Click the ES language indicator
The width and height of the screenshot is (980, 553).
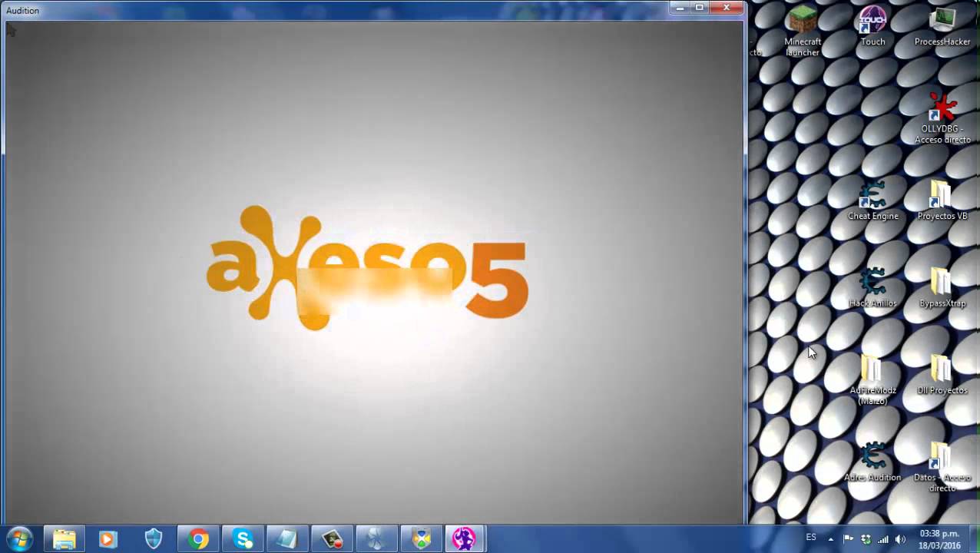(811, 538)
